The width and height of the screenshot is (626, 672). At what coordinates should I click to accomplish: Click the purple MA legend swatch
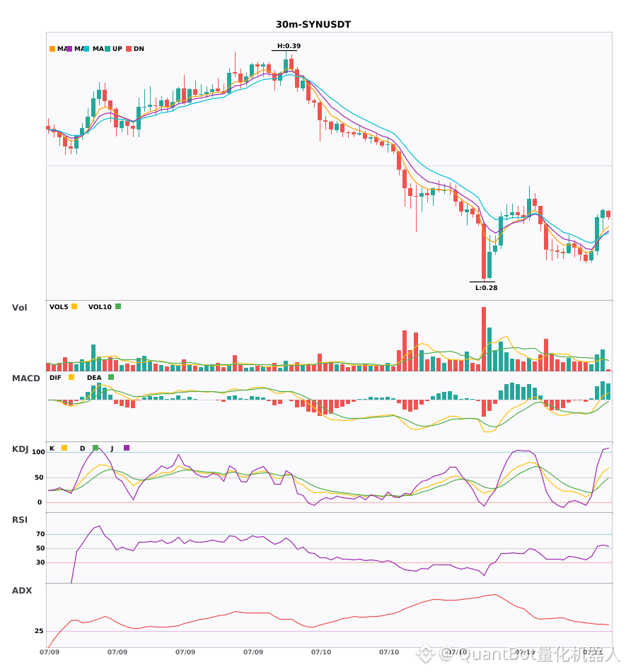click(x=69, y=49)
